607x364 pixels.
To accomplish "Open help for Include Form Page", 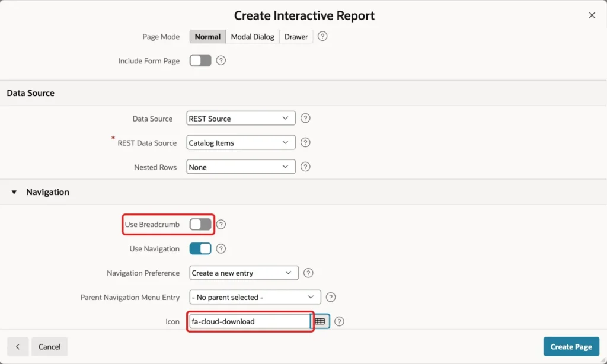I will click(221, 60).
